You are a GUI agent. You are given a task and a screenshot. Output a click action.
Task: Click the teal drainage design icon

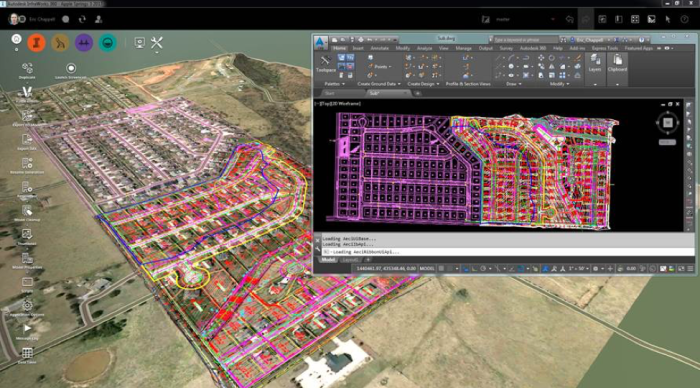tap(108, 43)
